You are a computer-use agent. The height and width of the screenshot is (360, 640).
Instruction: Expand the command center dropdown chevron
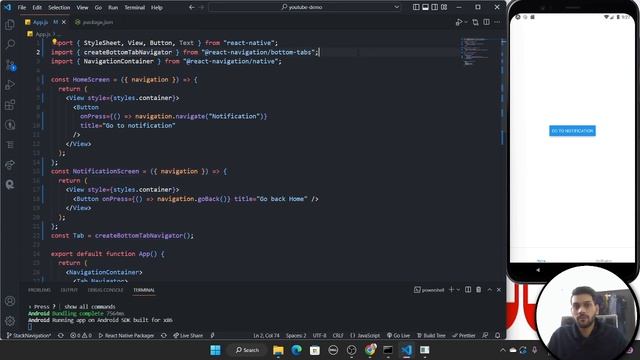[x=396, y=7]
